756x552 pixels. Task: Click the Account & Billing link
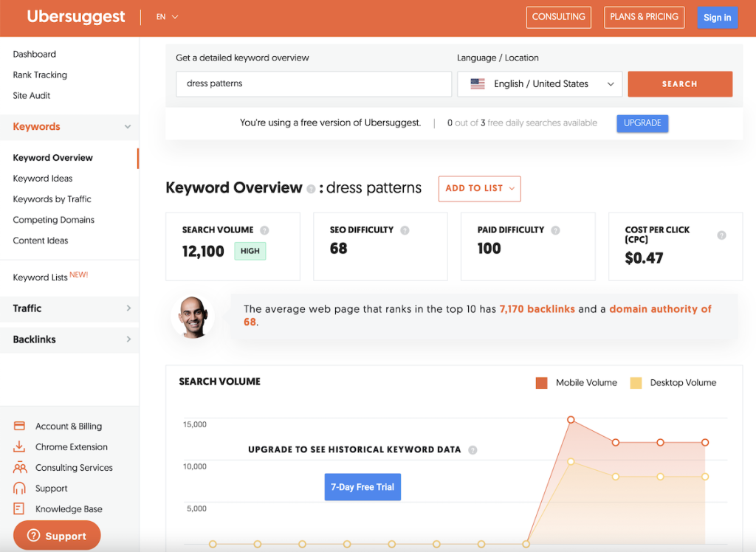point(69,426)
